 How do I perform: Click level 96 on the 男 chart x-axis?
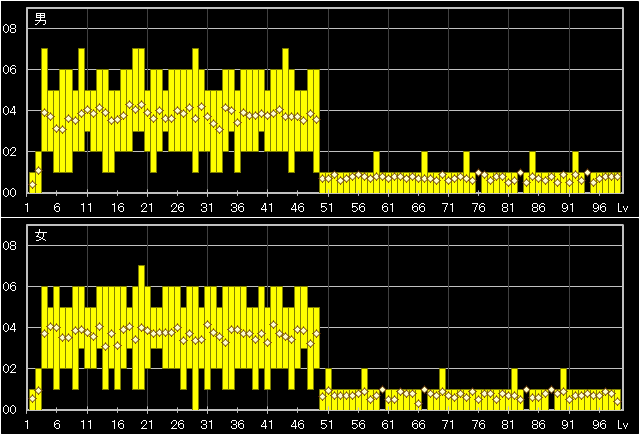(598, 208)
